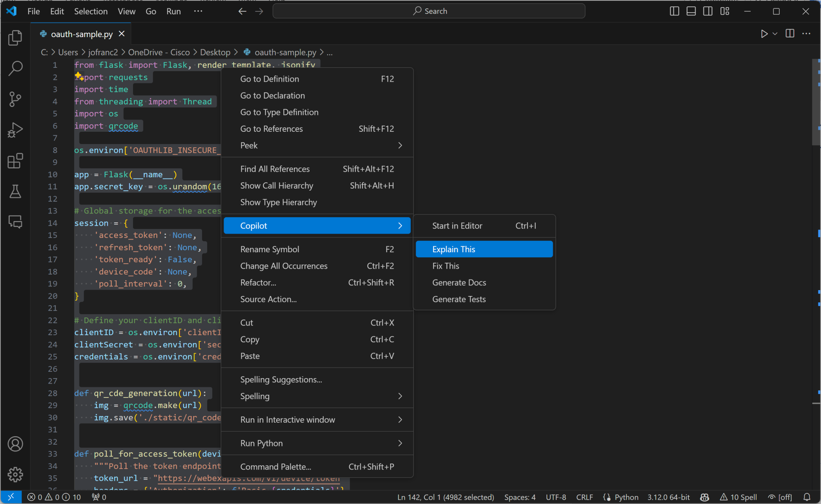Open Copilot status icon in status bar
The width and height of the screenshot is (821, 504).
704,497
